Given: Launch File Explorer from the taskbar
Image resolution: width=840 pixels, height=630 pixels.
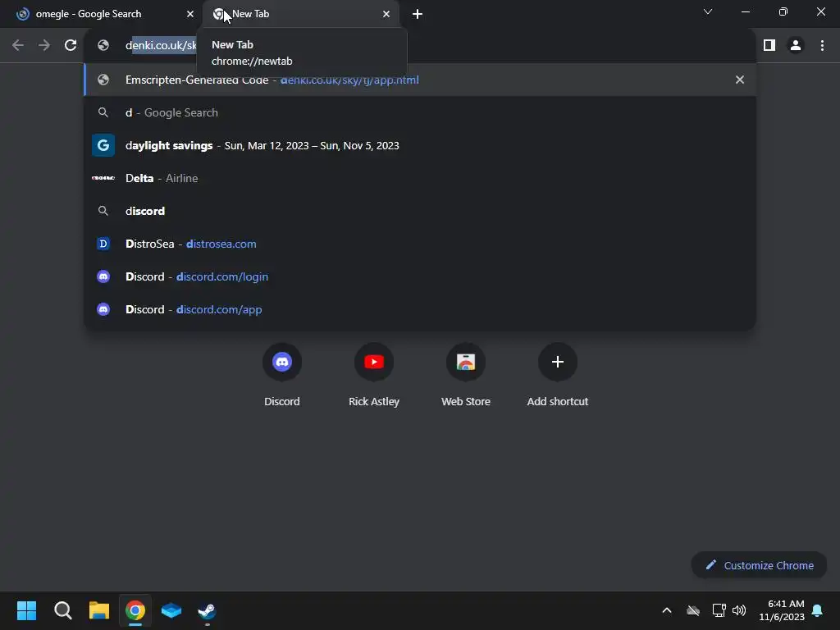Looking at the screenshot, I should coord(99,610).
